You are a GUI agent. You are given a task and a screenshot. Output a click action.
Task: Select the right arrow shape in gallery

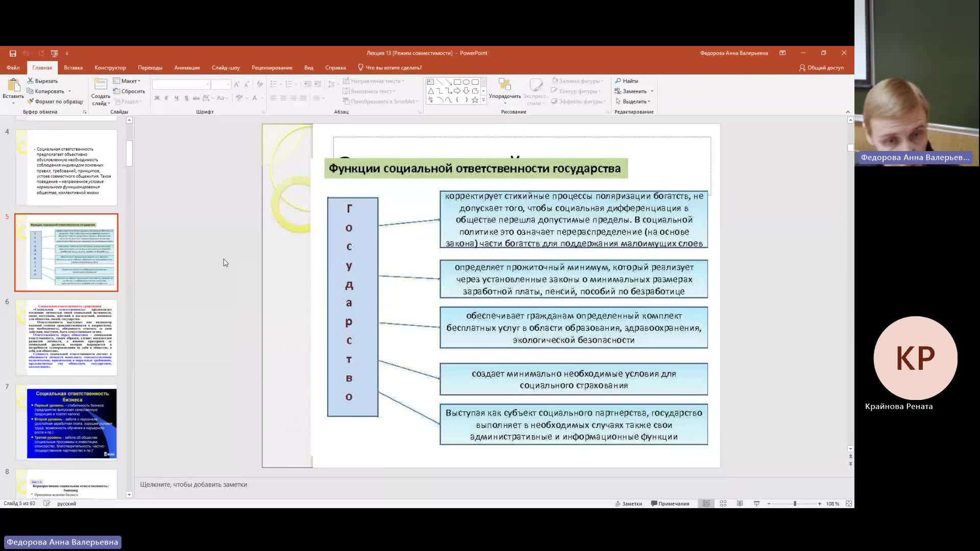[457, 91]
